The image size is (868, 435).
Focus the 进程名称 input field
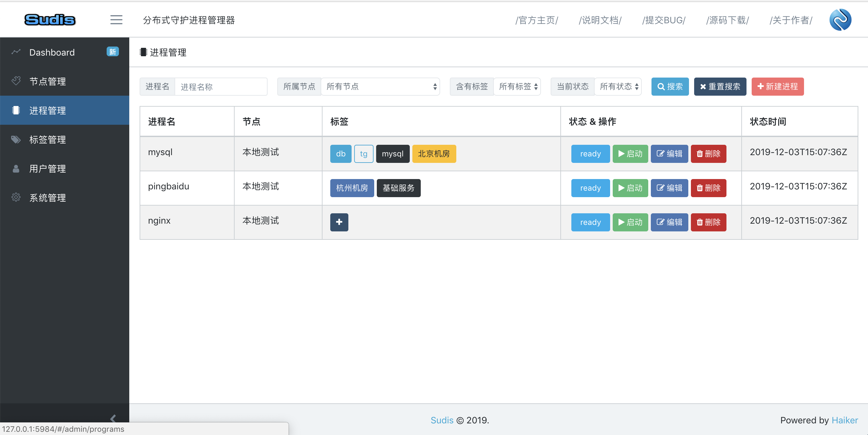tap(221, 87)
